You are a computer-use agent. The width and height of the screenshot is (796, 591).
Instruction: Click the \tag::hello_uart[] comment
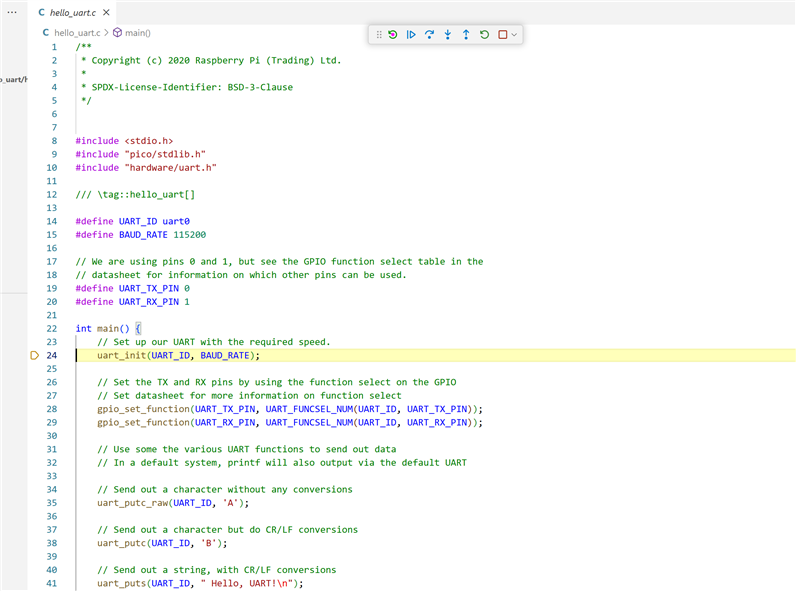(x=135, y=194)
